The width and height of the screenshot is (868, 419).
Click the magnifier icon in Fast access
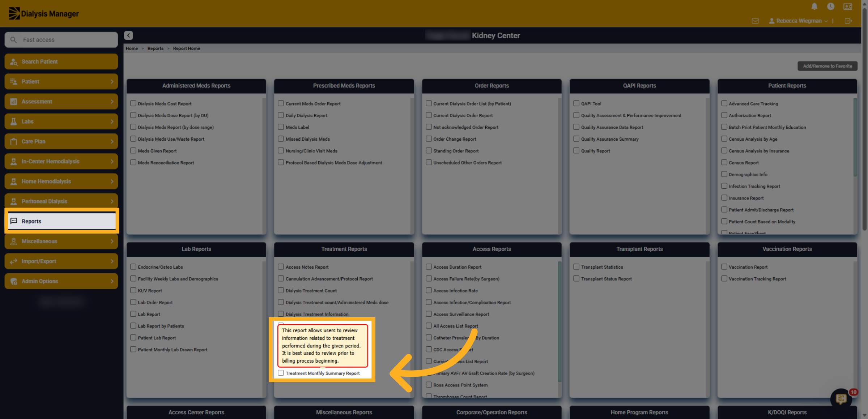coord(13,40)
